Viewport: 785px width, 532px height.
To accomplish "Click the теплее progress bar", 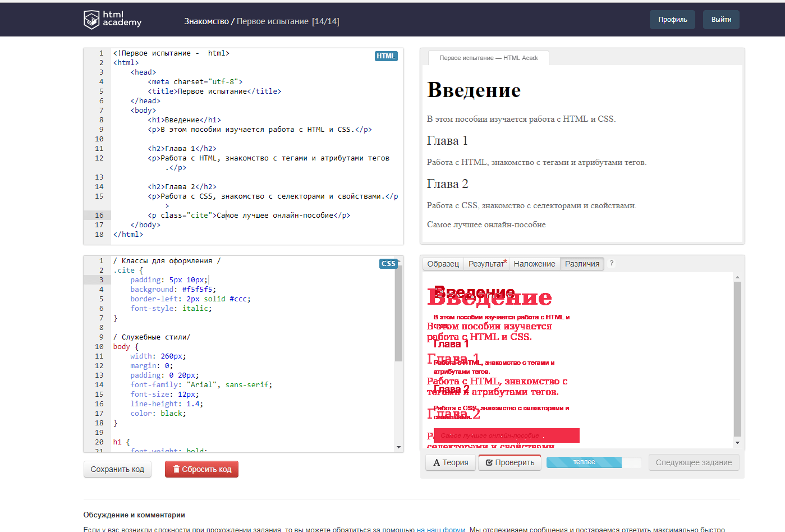I will tap(594, 462).
